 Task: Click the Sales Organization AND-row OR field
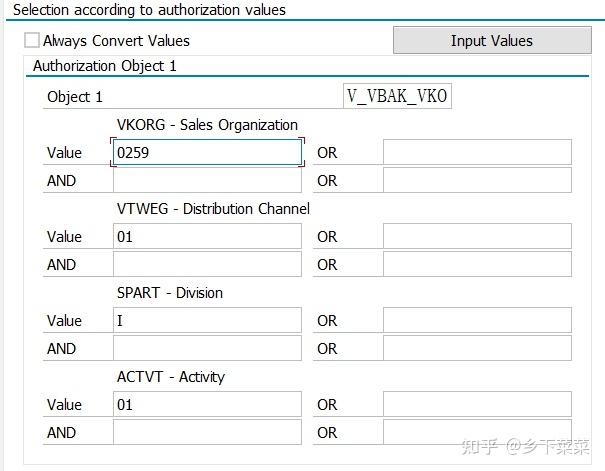point(477,181)
